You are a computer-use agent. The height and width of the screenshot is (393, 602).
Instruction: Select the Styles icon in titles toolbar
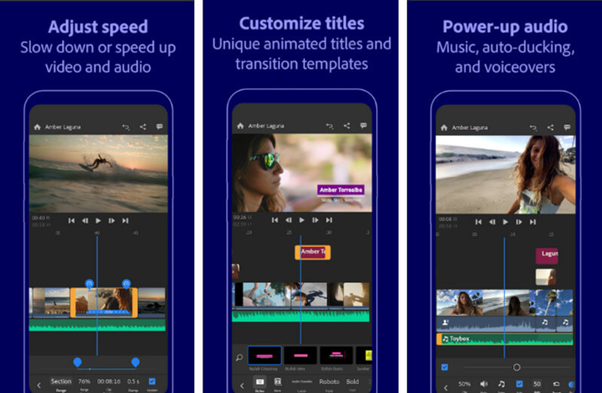tap(260, 382)
